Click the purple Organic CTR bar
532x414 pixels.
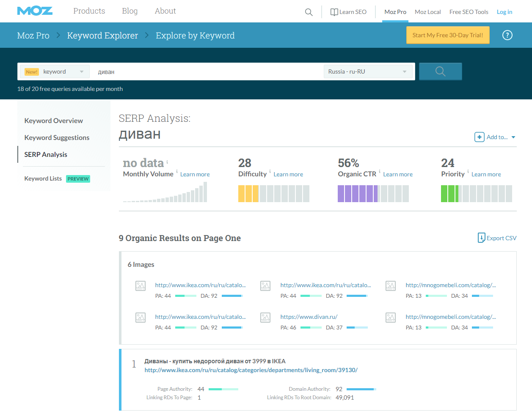tap(358, 194)
